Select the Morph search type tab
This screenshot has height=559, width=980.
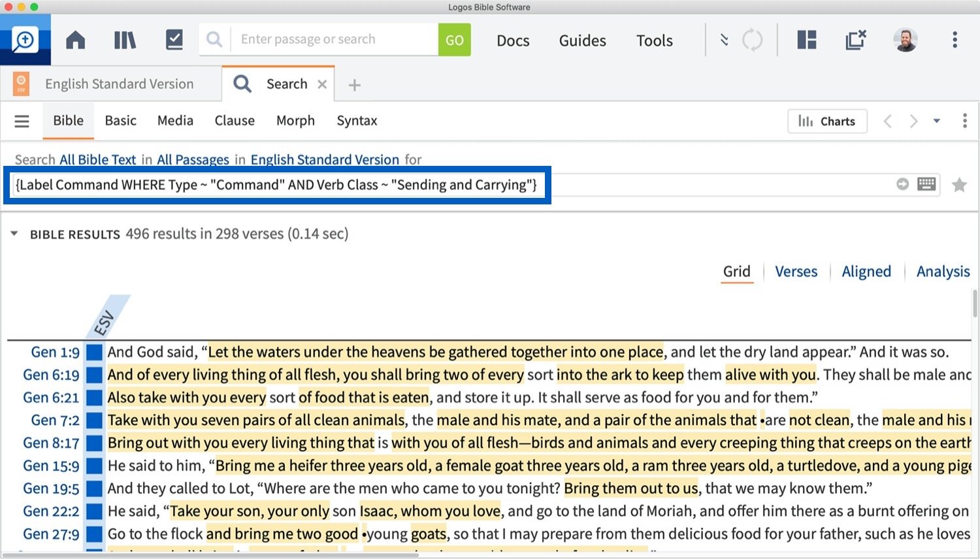pos(295,121)
